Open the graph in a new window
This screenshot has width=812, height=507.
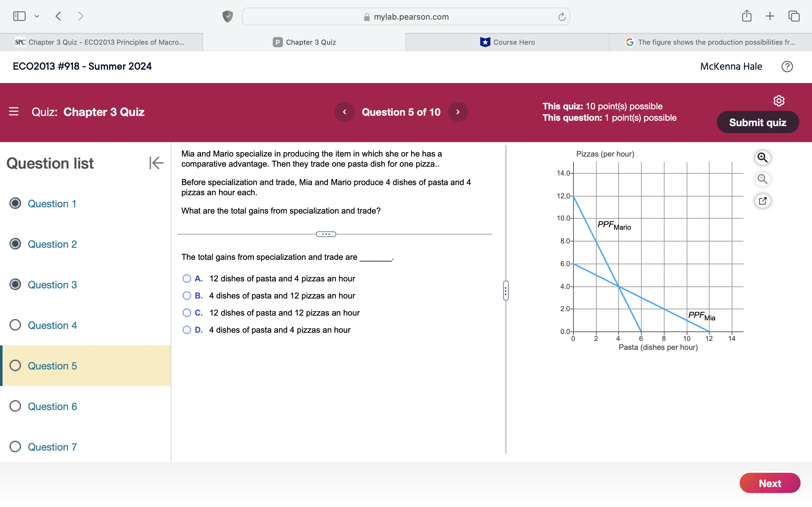(x=763, y=201)
